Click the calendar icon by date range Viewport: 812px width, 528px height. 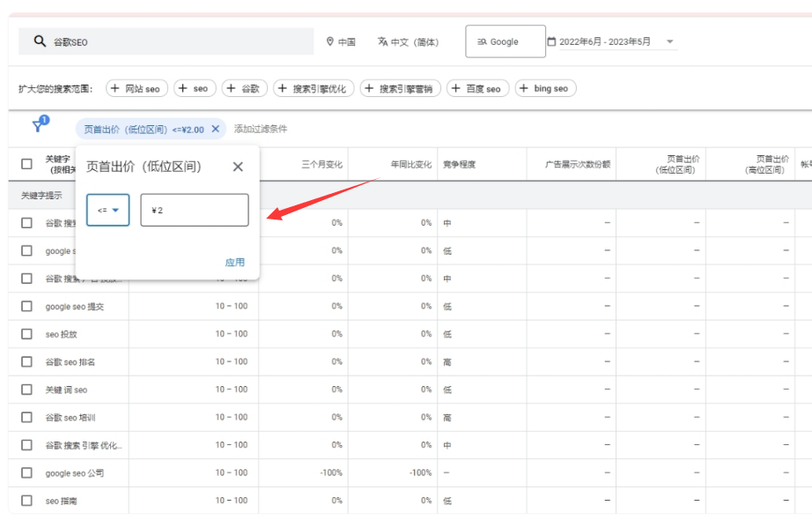point(551,41)
